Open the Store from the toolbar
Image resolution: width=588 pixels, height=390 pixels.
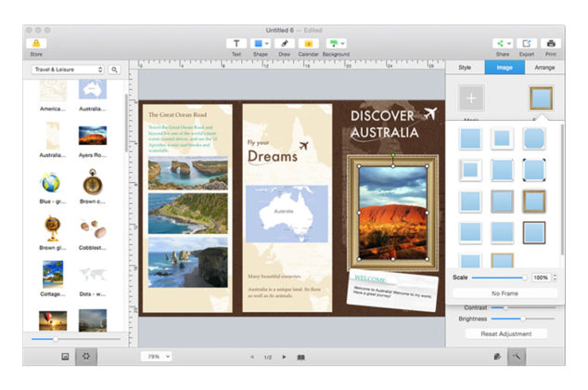(x=35, y=43)
